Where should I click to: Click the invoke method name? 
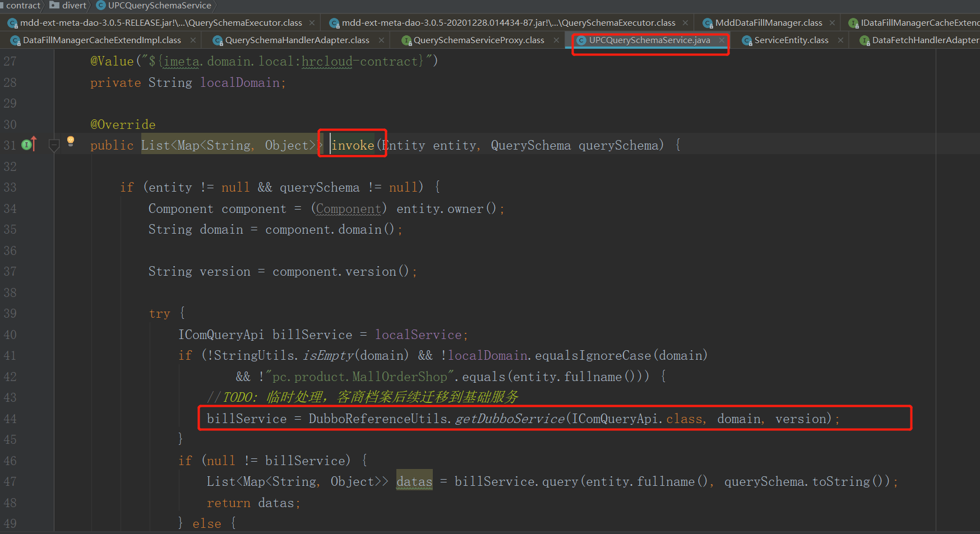pyautogui.click(x=353, y=145)
